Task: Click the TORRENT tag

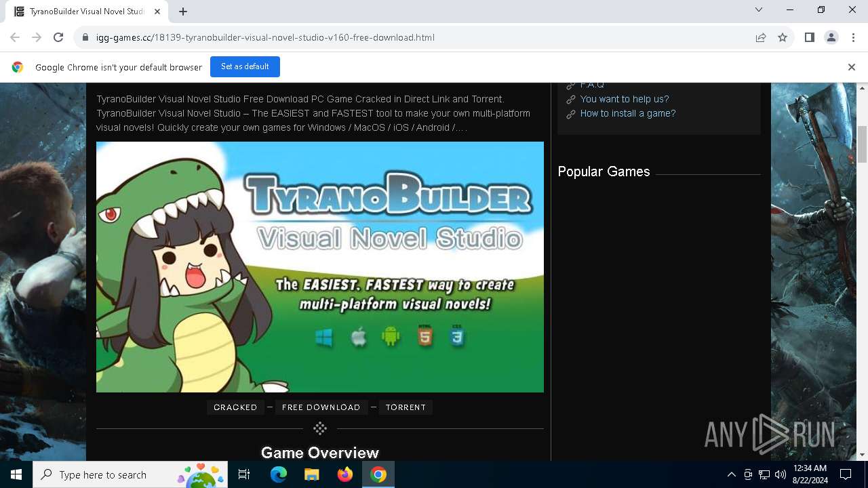Action: click(406, 407)
